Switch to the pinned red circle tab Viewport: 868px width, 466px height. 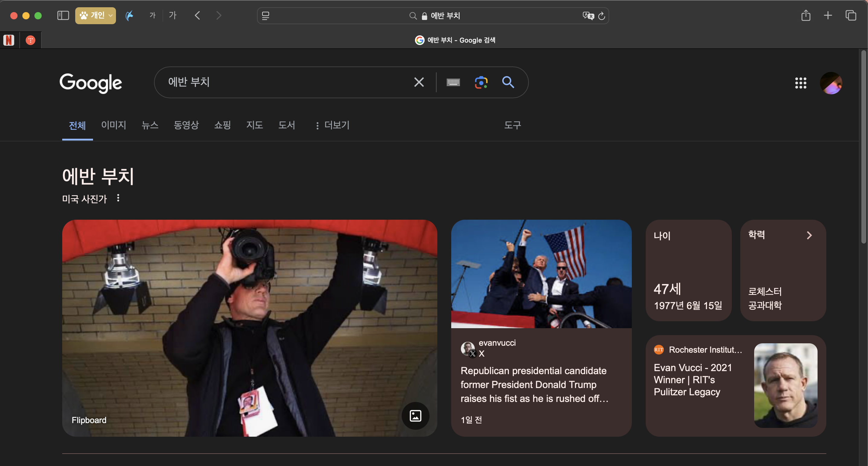pos(30,40)
